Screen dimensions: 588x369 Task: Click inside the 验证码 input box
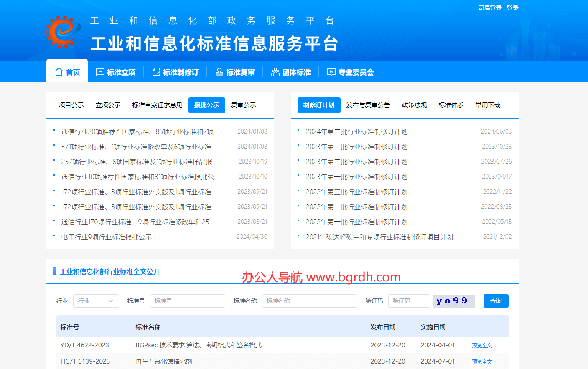tap(409, 301)
